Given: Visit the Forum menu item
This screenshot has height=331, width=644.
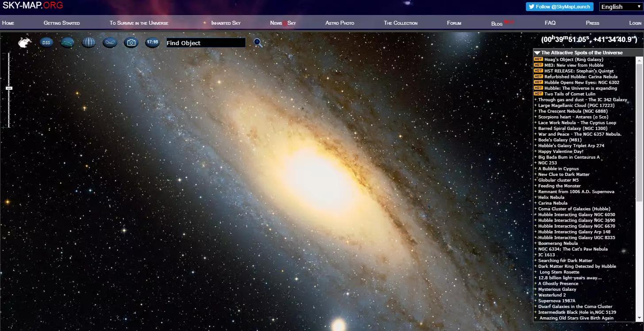Looking at the screenshot, I should click(454, 23).
